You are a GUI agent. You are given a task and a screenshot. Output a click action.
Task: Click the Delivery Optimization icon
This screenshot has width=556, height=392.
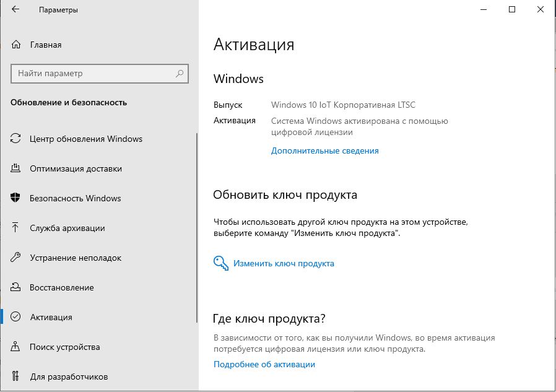[15, 168]
